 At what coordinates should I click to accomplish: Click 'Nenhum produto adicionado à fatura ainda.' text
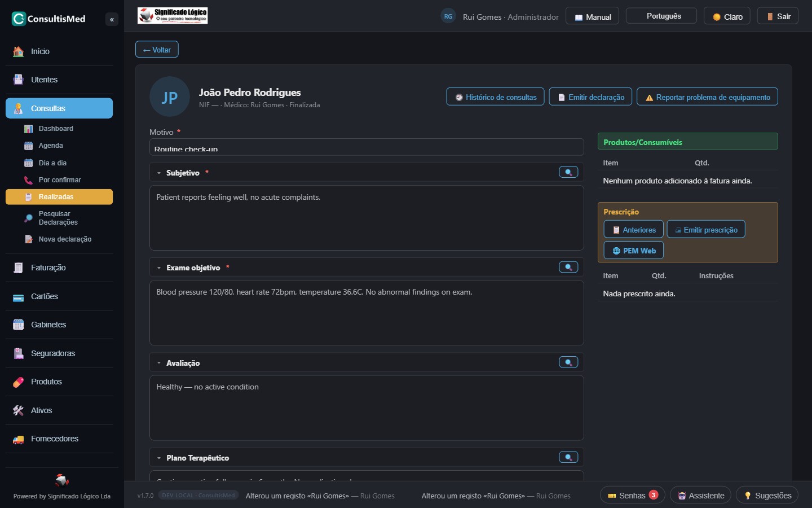tap(677, 181)
